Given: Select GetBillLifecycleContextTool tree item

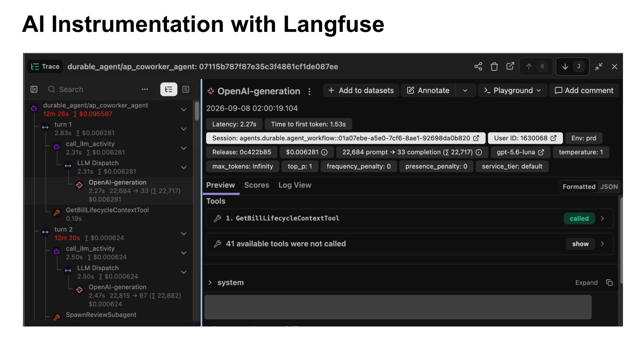Looking at the screenshot, I should pos(107,214).
